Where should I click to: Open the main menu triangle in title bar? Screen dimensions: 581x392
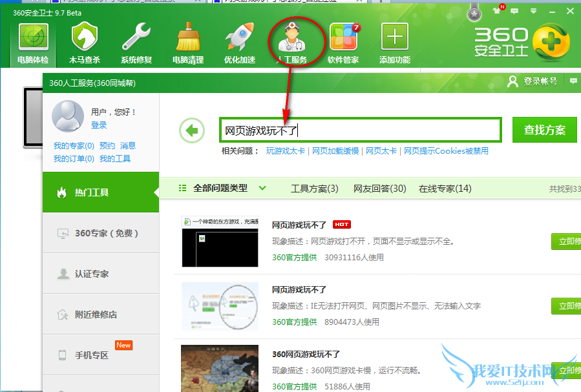pos(533,12)
